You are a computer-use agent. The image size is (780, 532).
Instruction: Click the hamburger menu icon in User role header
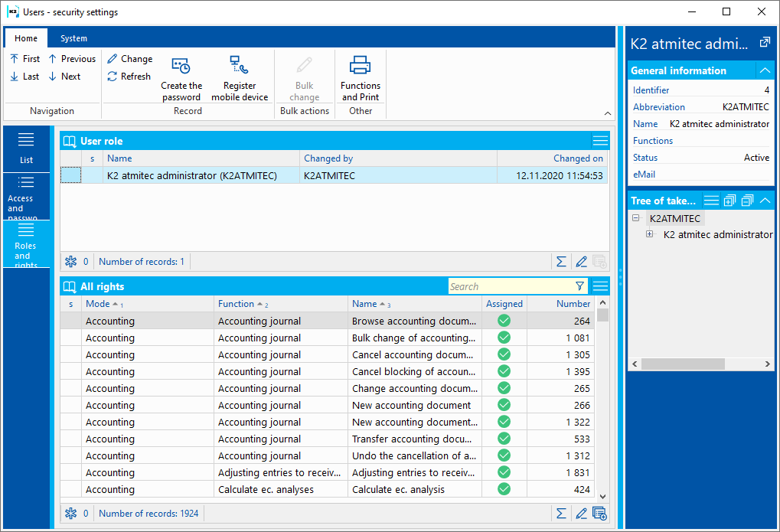600,141
